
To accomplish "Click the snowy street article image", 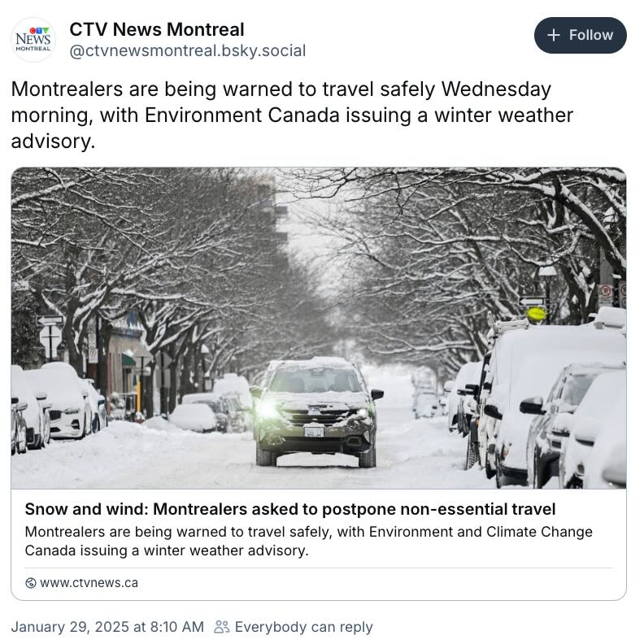I will 319,328.
